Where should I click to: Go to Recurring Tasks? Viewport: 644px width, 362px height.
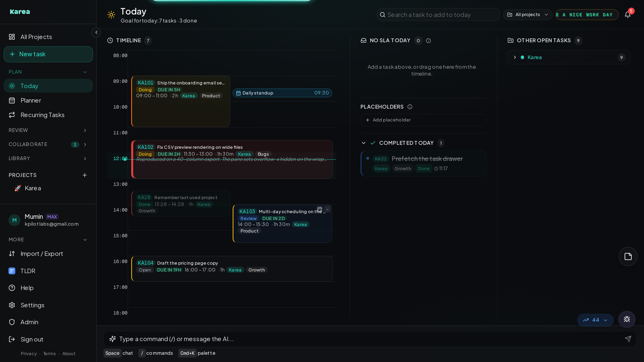click(48, 115)
